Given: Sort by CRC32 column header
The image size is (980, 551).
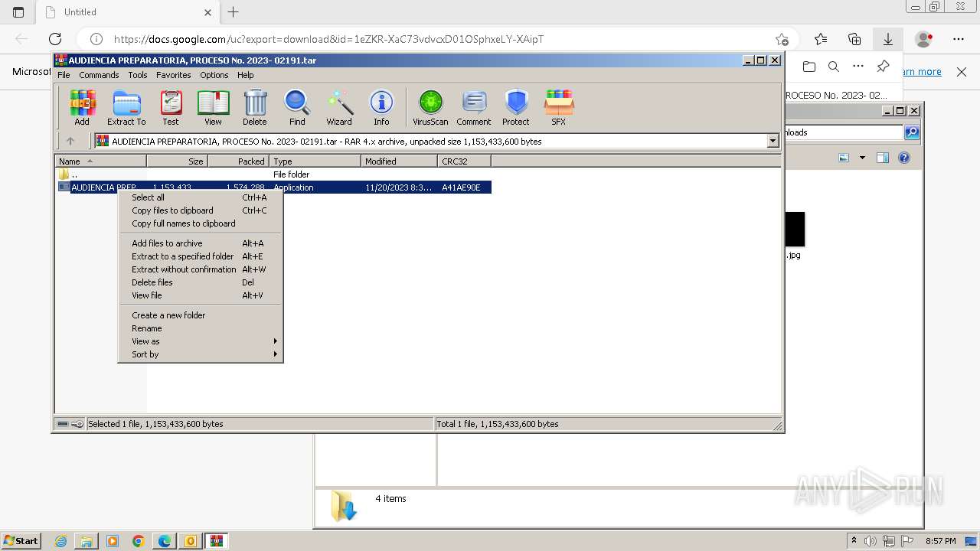Looking at the screenshot, I should tap(464, 161).
